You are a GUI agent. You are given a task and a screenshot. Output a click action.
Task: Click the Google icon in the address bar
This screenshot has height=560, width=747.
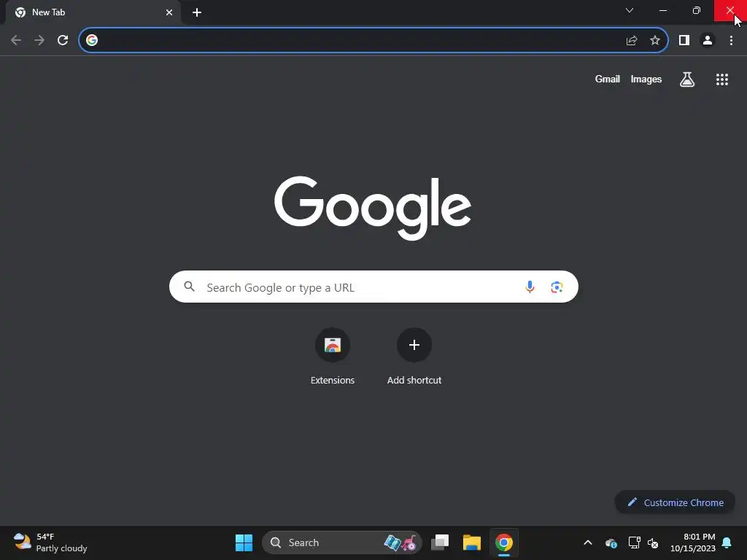click(x=92, y=41)
